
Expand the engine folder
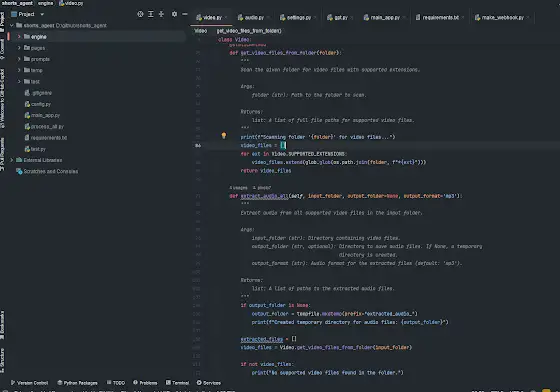(19, 36)
